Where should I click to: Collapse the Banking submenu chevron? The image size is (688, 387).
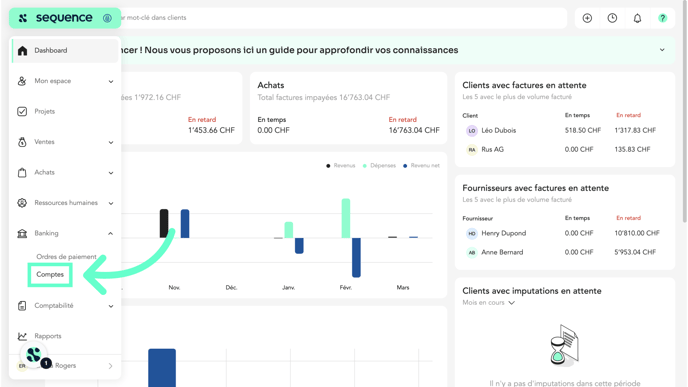coord(111,233)
